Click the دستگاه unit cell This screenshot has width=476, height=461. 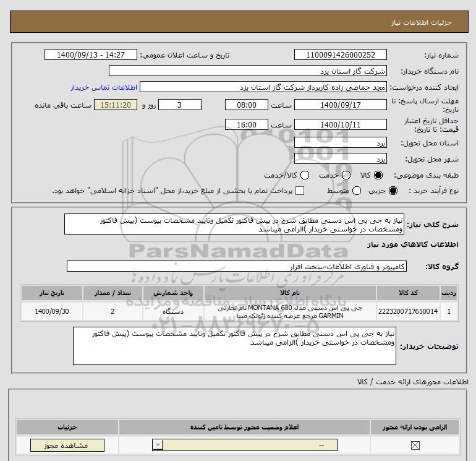(173, 311)
